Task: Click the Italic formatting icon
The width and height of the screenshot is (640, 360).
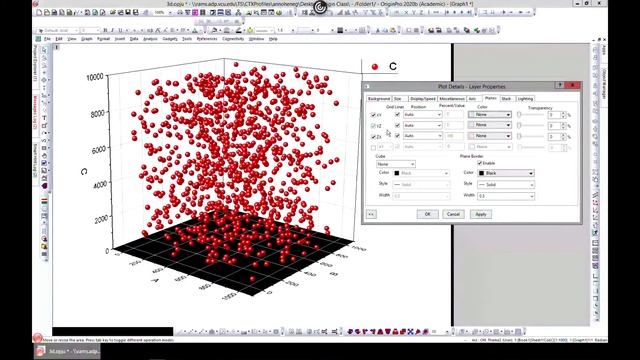Action: (112, 31)
